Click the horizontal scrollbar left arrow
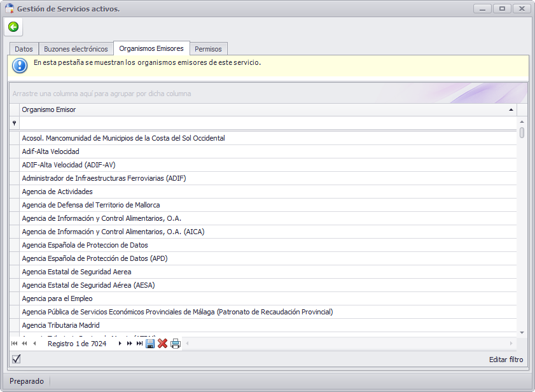This screenshot has height=392, width=535. (x=187, y=344)
